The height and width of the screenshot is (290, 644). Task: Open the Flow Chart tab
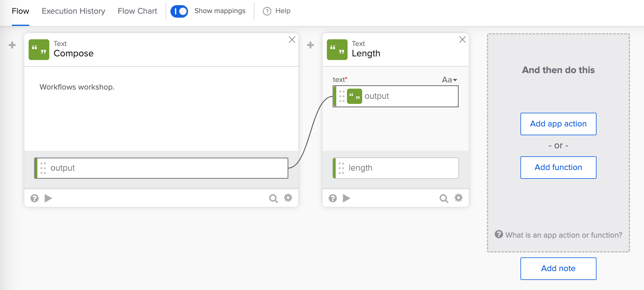pos(137,11)
